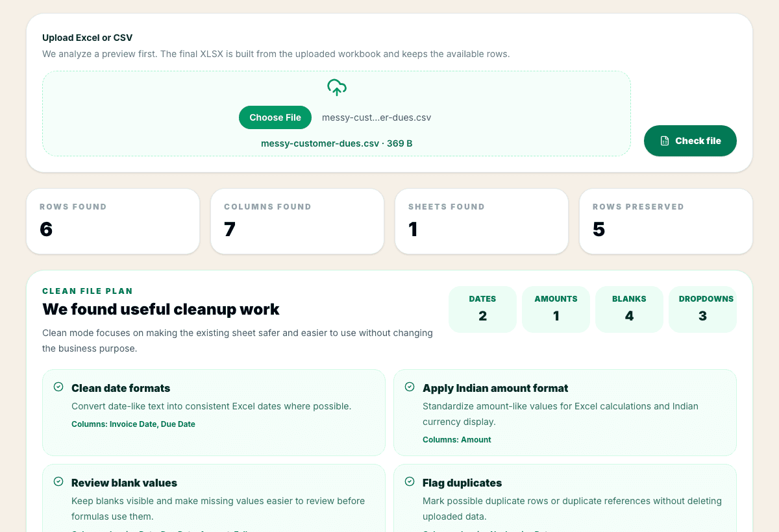The image size is (779, 532).
Task: Click the 'ROWS FOUND' label
Action: tap(73, 207)
